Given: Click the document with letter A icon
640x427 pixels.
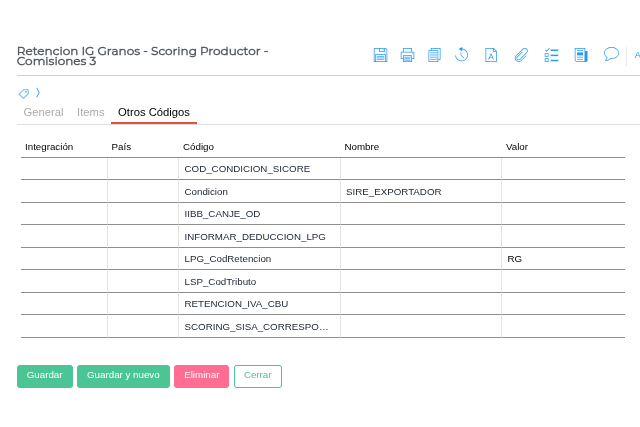Looking at the screenshot, I should click(x=491, y=55).
